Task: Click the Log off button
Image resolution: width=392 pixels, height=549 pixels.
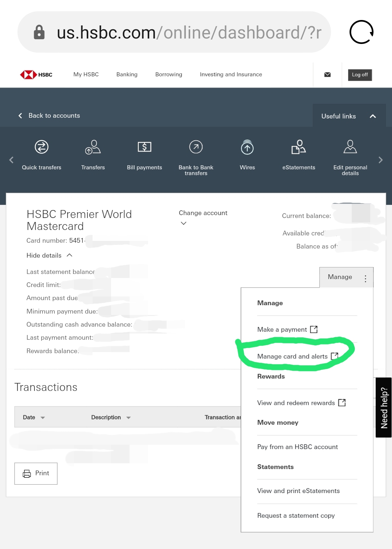Action: coord(359,74)
